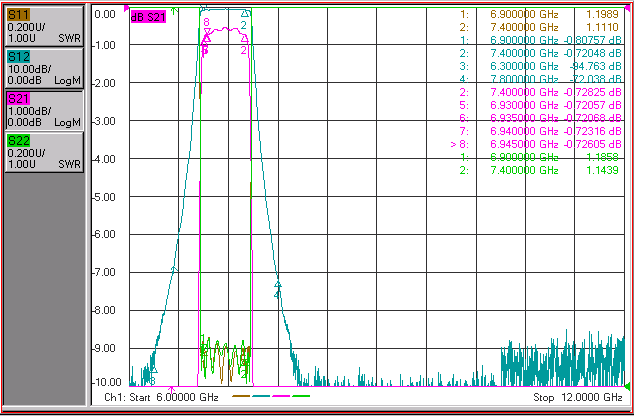Activate the S21 trace panel
Image resolution: width=634 pixels, height=417 pixels.
click(44, 110)
